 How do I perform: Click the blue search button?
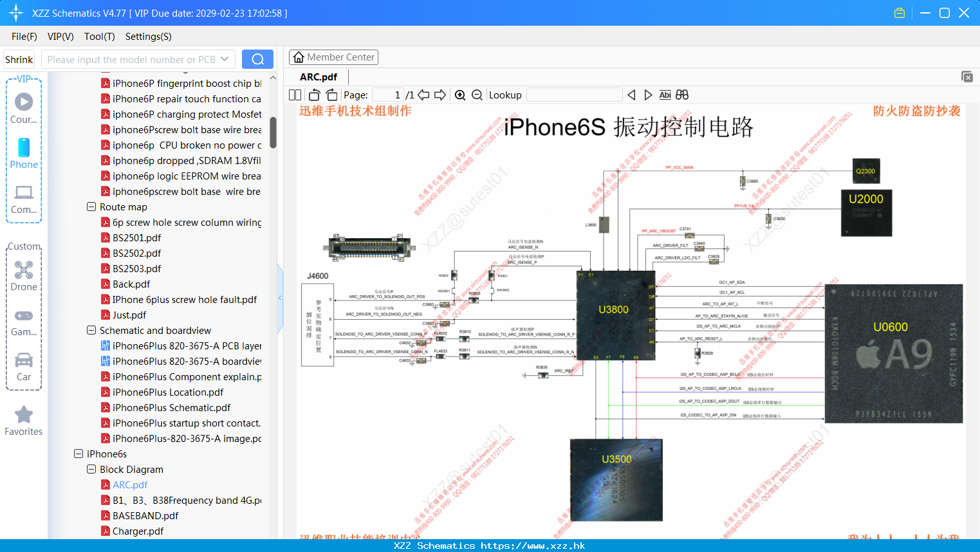click(257, 59)
